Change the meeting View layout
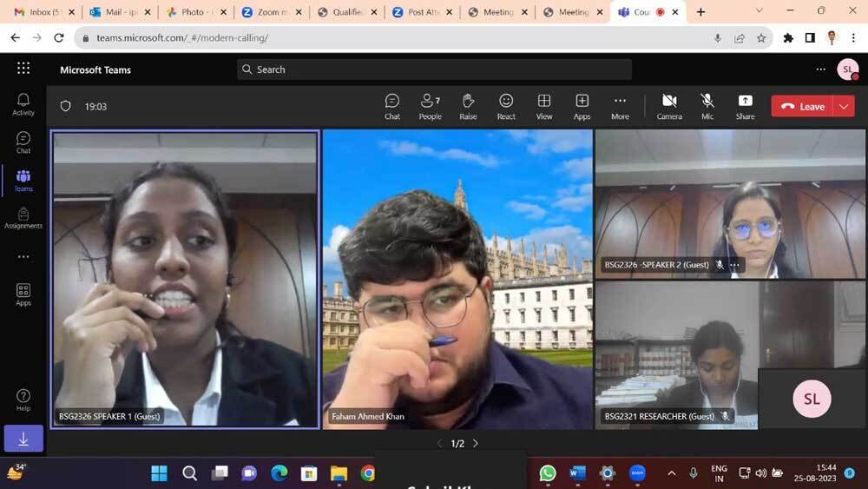Screen dimensions: 868x489 pos(544,106)
